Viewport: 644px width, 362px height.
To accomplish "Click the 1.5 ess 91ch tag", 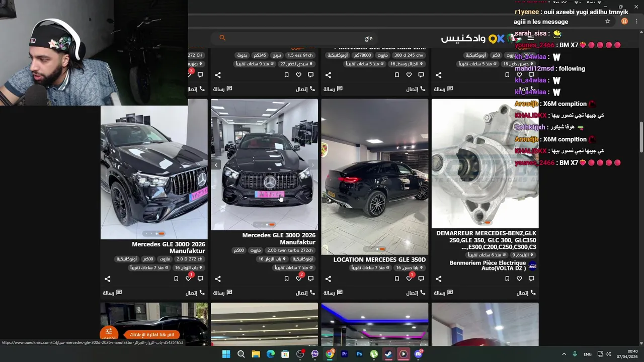I will pos(300,55).
